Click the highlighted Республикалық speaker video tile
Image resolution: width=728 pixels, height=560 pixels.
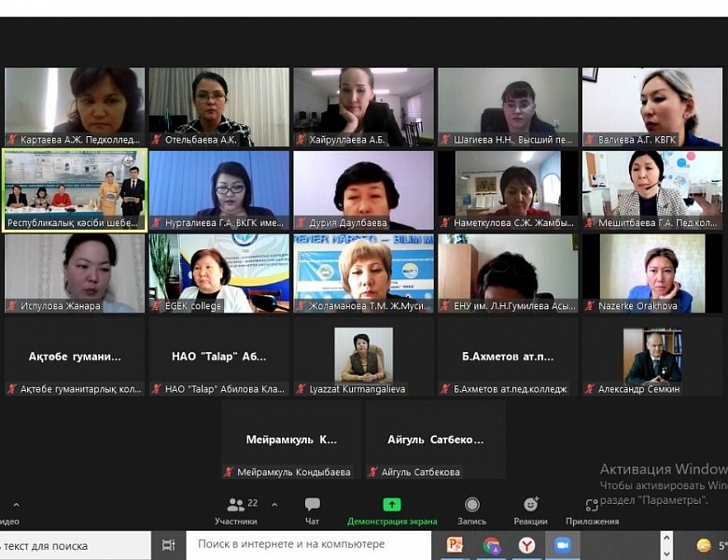(x=75, y=189)
